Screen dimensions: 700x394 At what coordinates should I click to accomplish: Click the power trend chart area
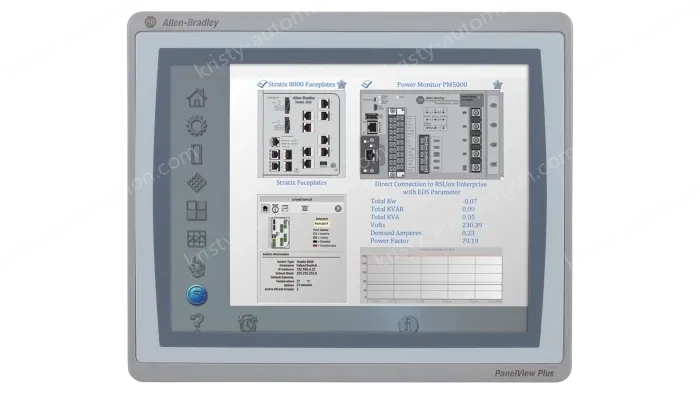[x=431, y=276]
